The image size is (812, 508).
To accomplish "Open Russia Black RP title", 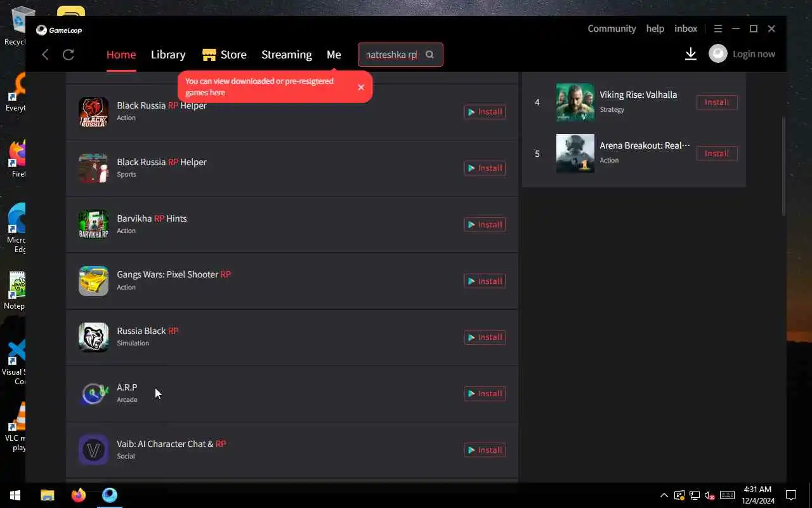I will [x=148, y=331].
